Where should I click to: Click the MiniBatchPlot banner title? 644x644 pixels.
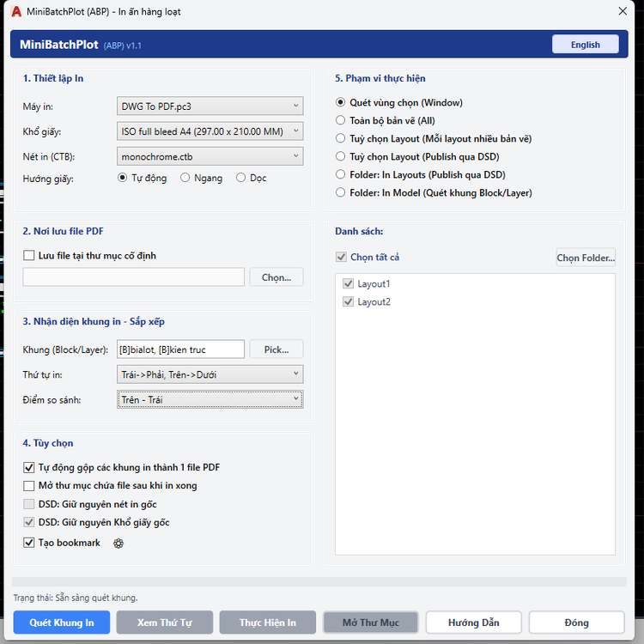(x=59, y=45)
